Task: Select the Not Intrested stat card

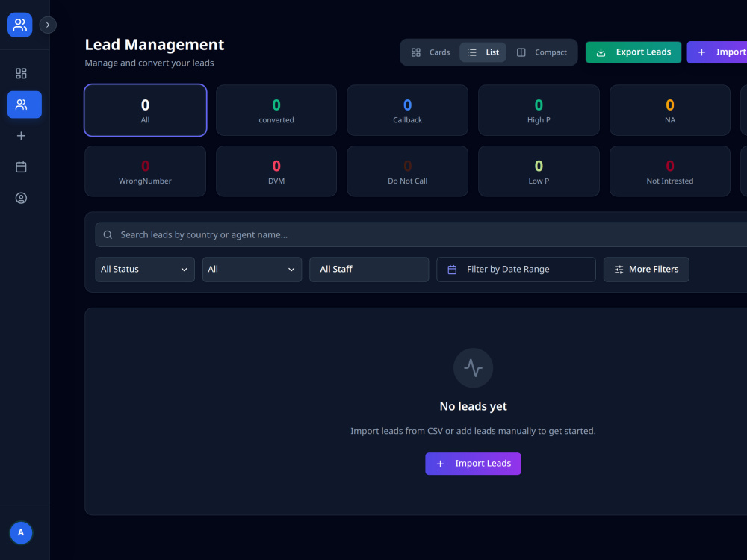Action: pos(670,171)
